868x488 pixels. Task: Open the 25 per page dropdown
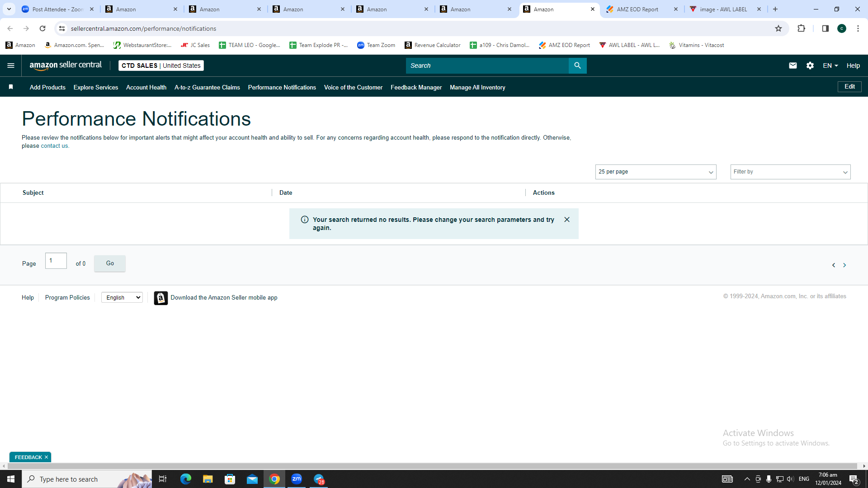click(656, 172)
